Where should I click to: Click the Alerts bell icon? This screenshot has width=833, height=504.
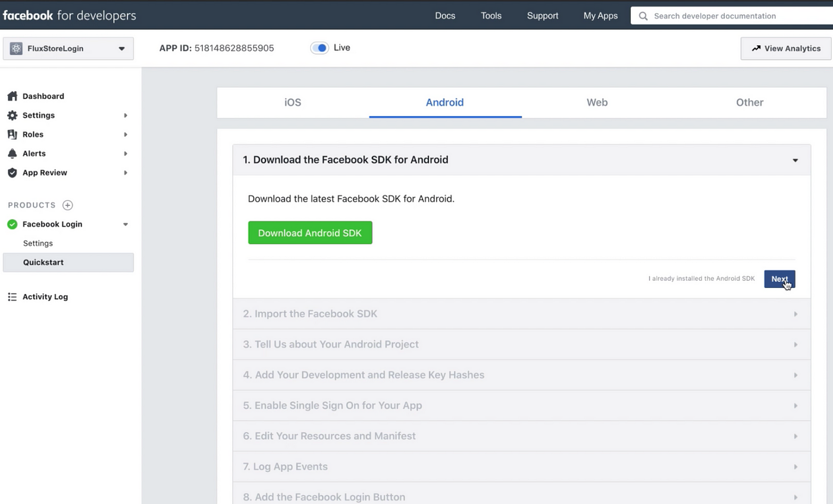[12, 154]
